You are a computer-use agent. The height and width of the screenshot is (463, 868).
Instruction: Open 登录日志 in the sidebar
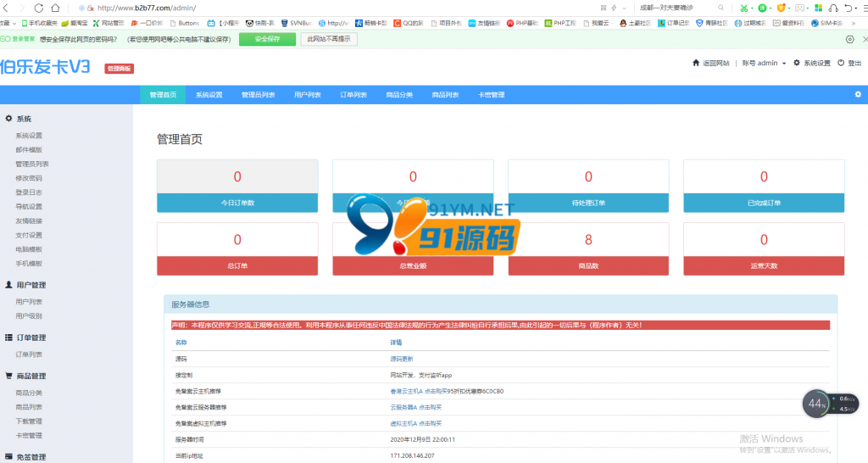click(29, 192)
